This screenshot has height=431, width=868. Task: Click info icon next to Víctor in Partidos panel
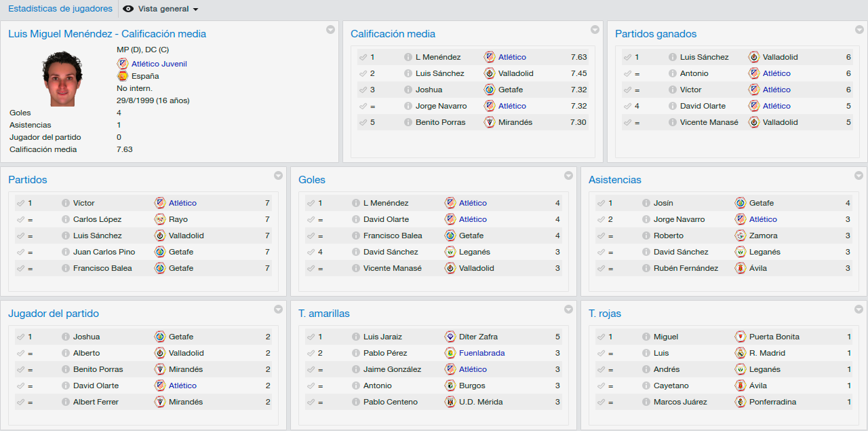66,204
